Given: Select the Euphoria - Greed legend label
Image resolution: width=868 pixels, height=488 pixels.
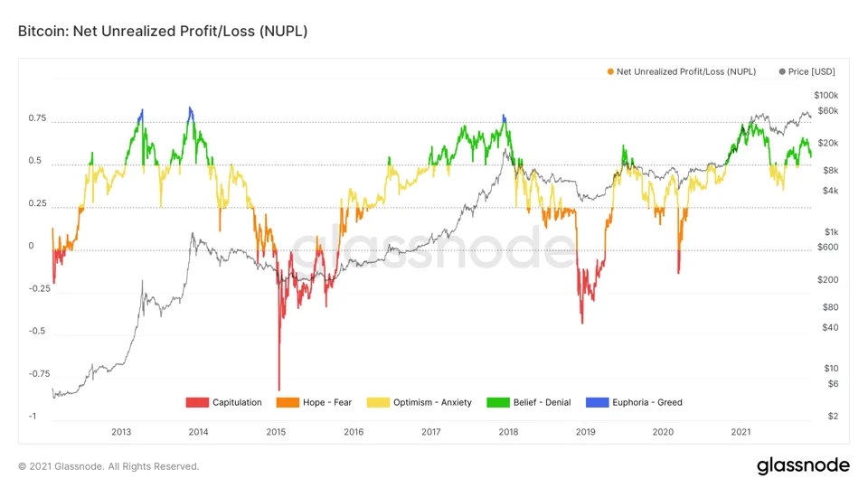Looking at the screenshot, I should (x=647, y=403).
